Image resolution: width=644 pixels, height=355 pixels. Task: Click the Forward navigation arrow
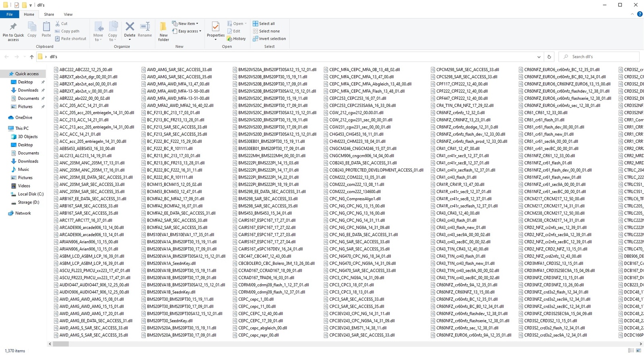17,57
